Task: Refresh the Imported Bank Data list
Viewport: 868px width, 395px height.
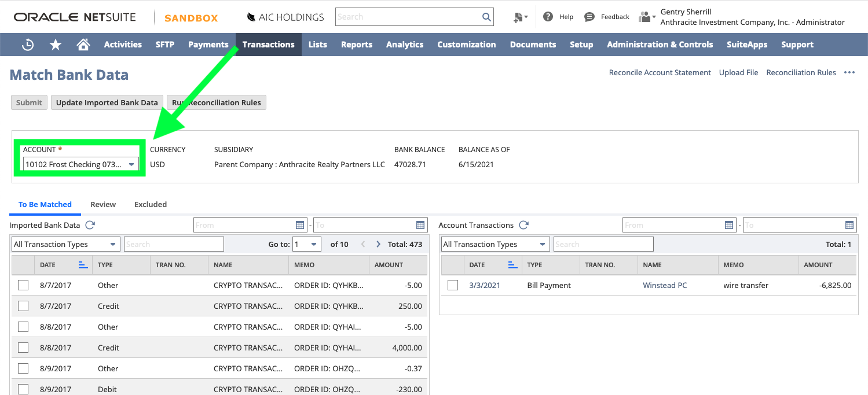Action: click(x=90, y=225)
